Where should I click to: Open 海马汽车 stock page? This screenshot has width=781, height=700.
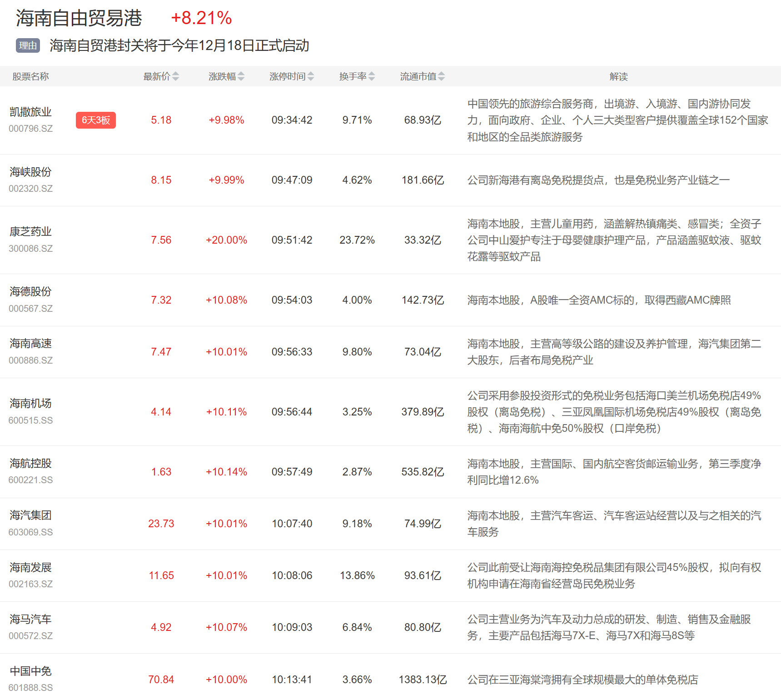pyautogui.click(x=30, y=619)
